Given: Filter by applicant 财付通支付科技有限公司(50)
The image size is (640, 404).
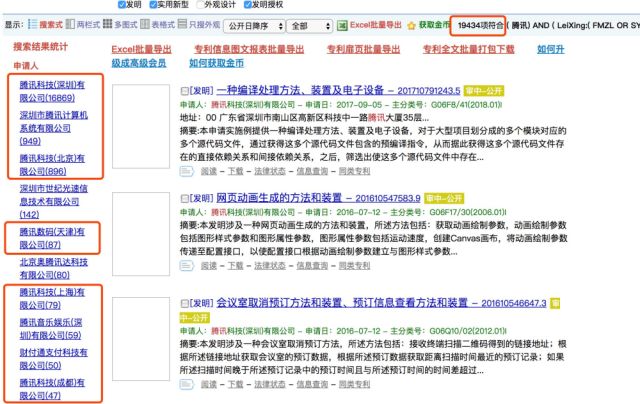Looking at the screenshot, I should click(53, 359).
